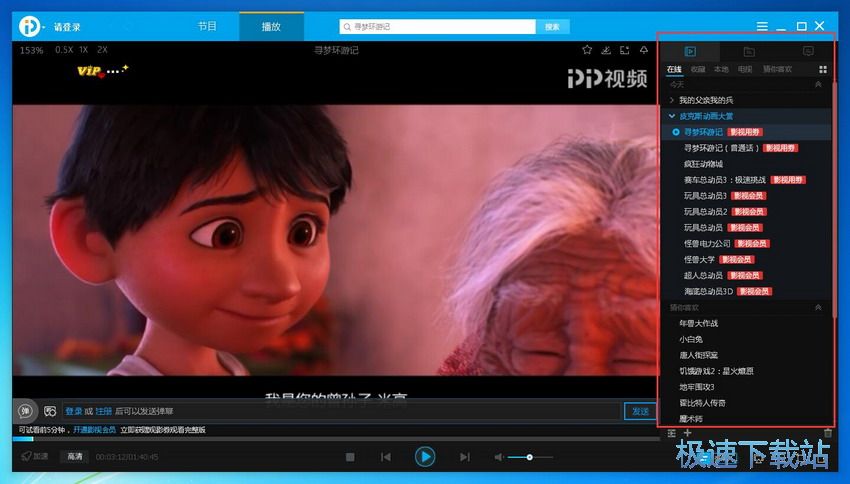Click the PP video logo icon
The width and height of the screenshot is (850, 484).
click(x=29, y=26)
